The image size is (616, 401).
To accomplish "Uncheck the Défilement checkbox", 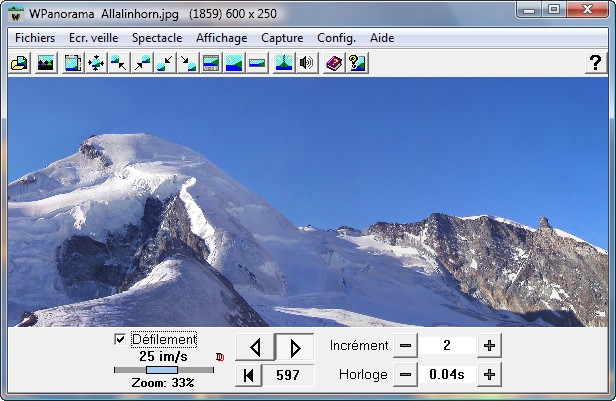I will 120,339.
